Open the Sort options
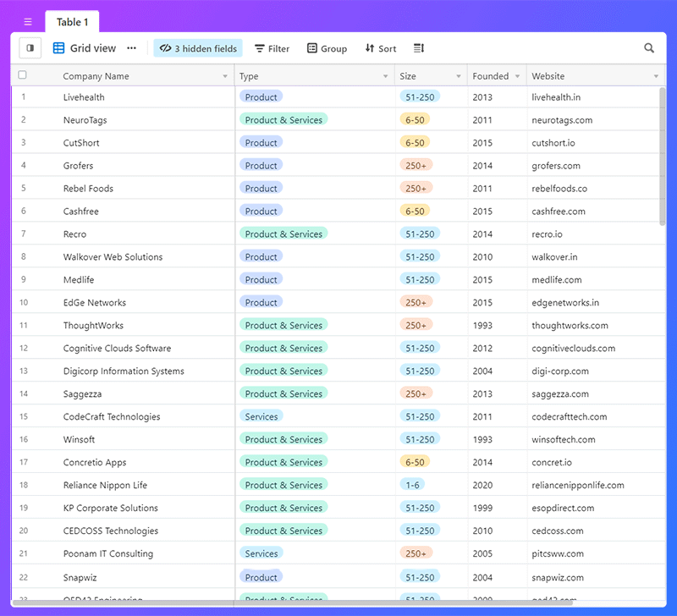The image size is (677, 616). click(x=380, y=48)
